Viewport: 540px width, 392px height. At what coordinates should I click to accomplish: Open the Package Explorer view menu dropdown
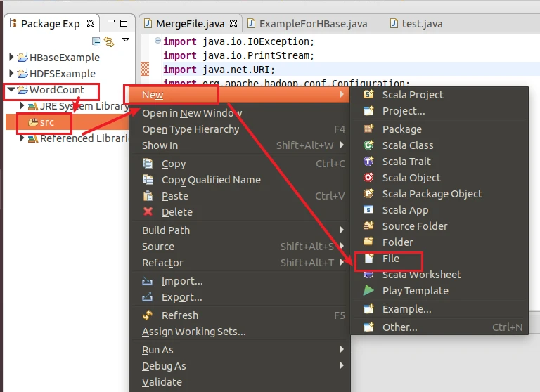point(126,41)
